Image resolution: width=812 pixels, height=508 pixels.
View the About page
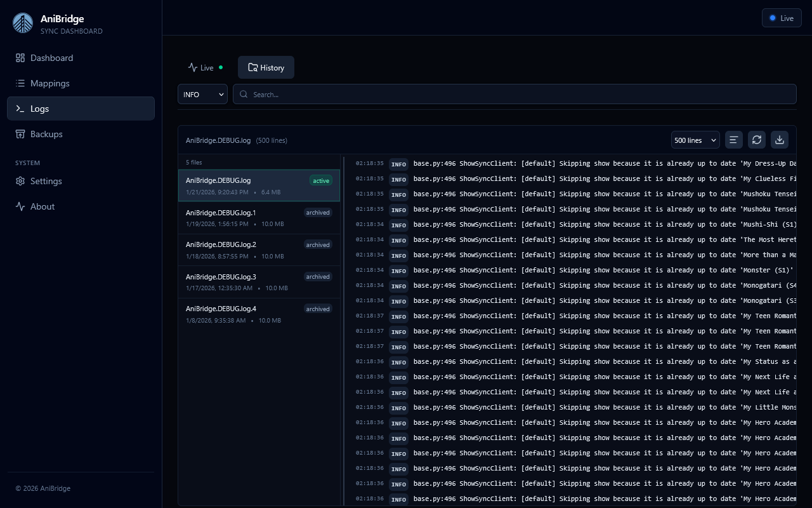coord(42,206)
